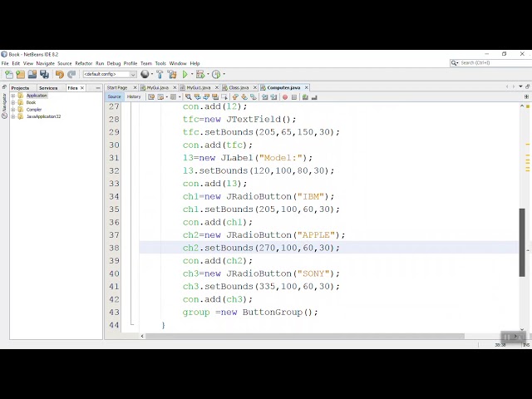532x399 pixels.
Task: Toggle Rectangular Selection mode
Action: click(224, 97)
